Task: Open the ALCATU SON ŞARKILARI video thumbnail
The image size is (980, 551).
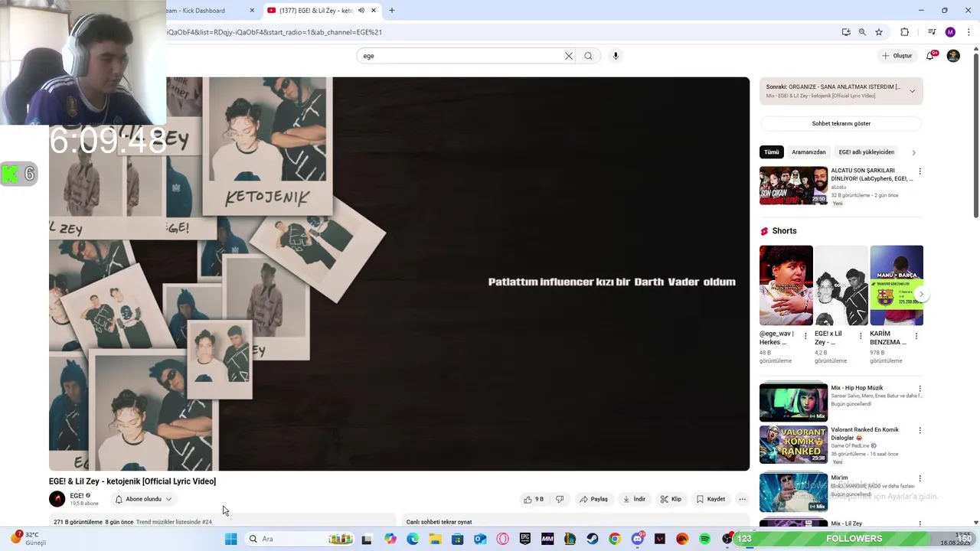Action: point(793,185)
